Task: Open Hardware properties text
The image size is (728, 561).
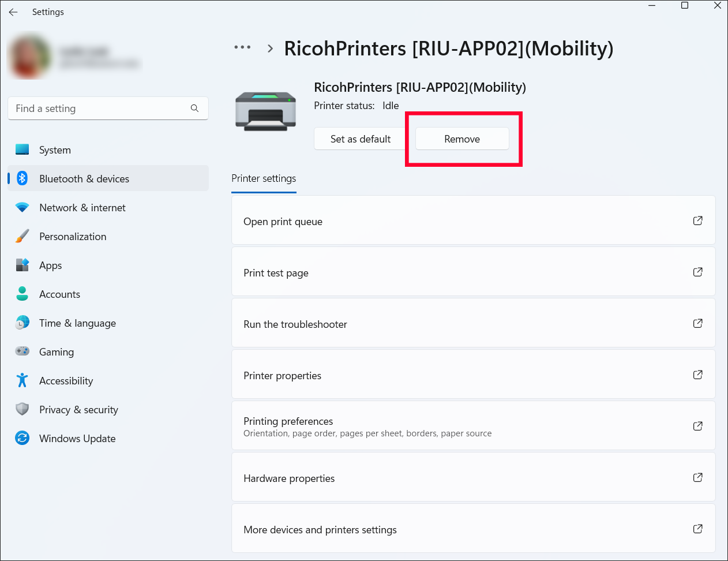Action: (289, 478)
